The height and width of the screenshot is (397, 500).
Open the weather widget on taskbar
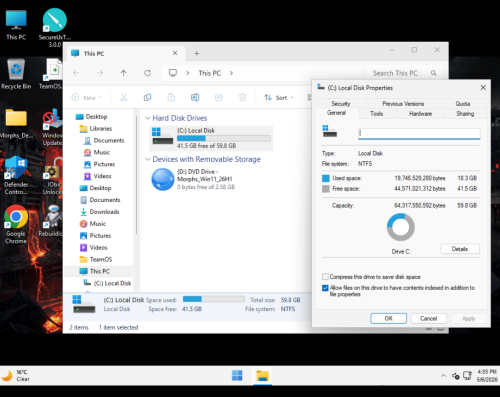coord(16,376)
